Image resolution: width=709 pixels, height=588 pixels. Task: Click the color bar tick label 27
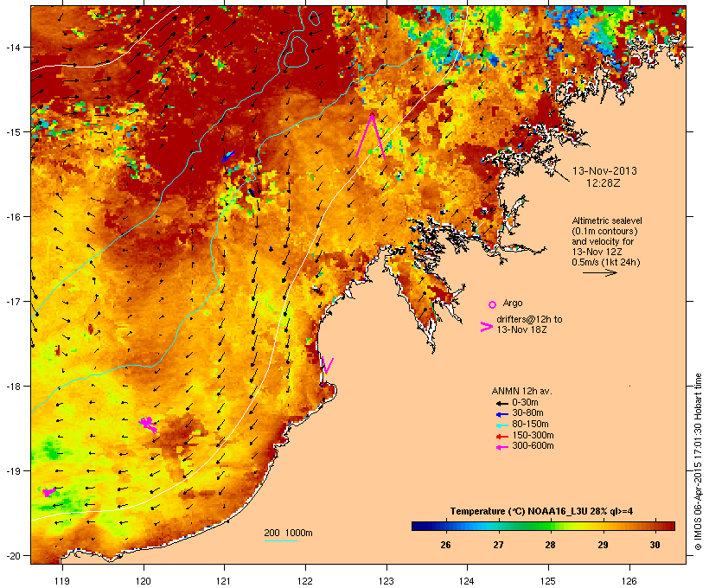click(498, 545)
